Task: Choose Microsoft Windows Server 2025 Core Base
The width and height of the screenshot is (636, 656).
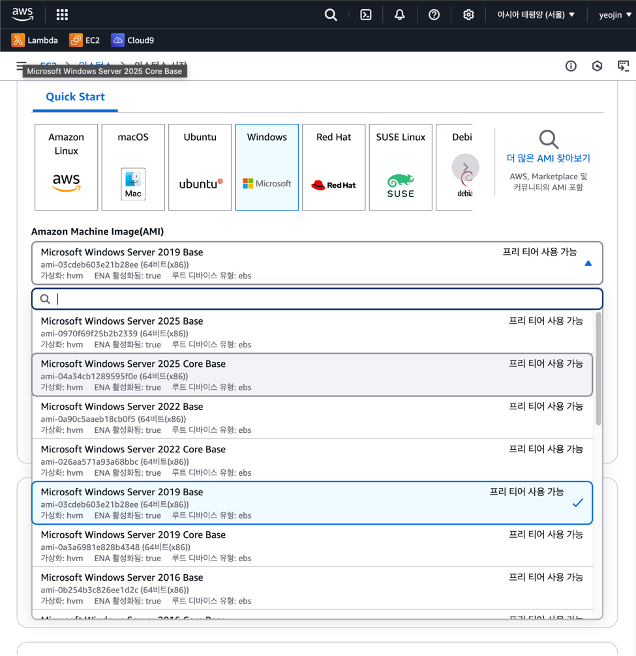Action: 313,374
